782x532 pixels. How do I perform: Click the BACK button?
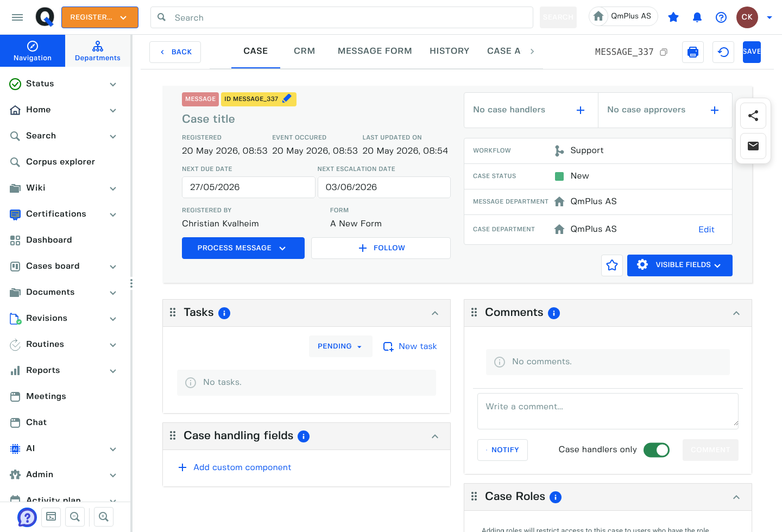175,52
